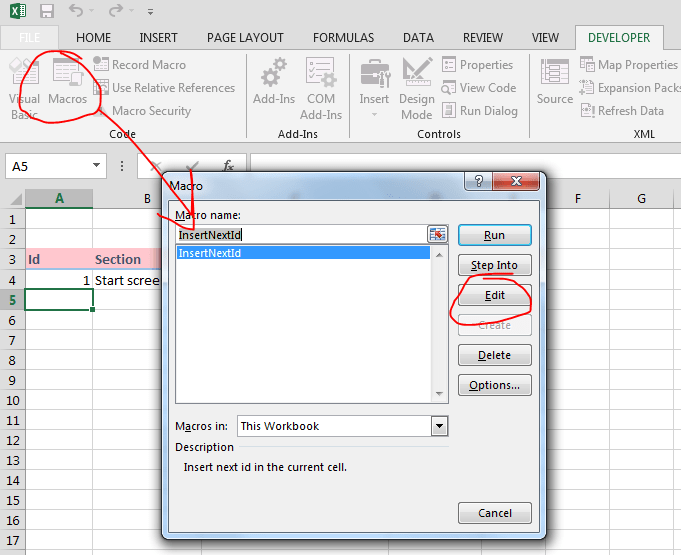Toggle Design Mode
The height and width of the screenshot is (555, 681).
[417, 89]
